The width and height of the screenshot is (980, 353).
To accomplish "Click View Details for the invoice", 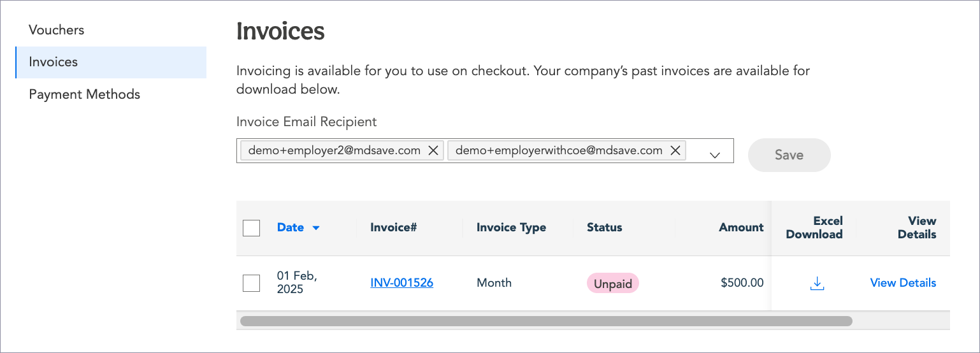I will [903, 283].
